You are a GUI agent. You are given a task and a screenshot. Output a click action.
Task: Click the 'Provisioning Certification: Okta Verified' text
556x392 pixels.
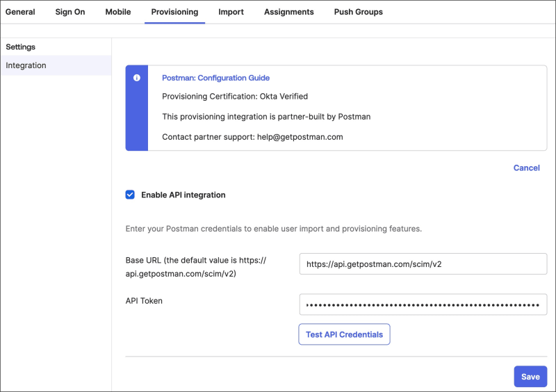pos(235,97)
